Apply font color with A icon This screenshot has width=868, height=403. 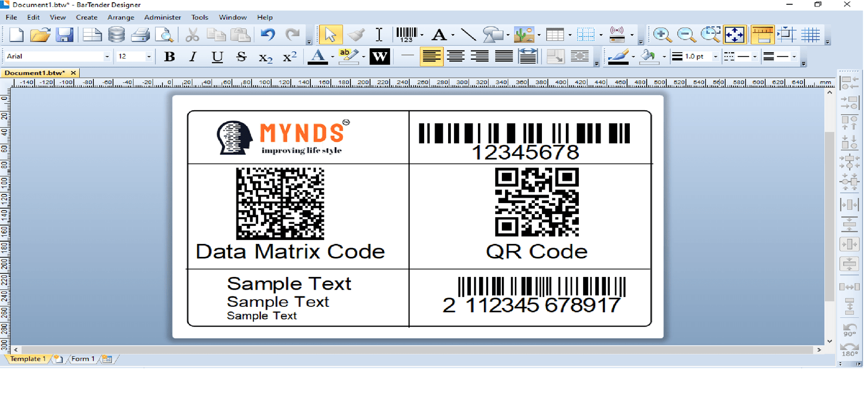318,56
